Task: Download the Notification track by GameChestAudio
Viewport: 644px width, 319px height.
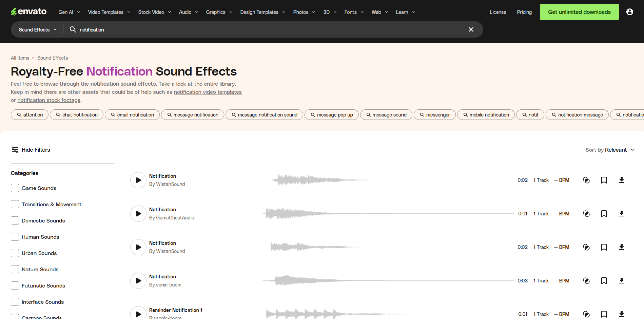Action: coord(621,213)
